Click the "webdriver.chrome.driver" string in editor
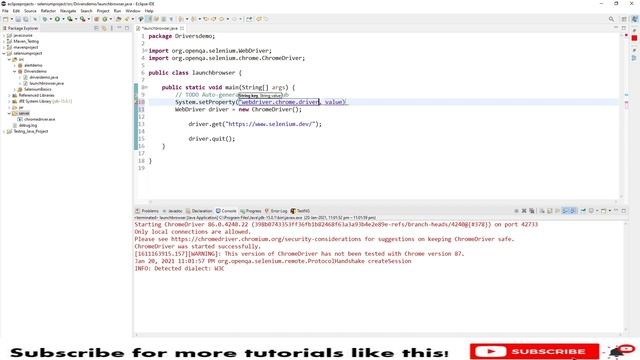640x360 pixels. pyautogui.click(x=279, y=102)
